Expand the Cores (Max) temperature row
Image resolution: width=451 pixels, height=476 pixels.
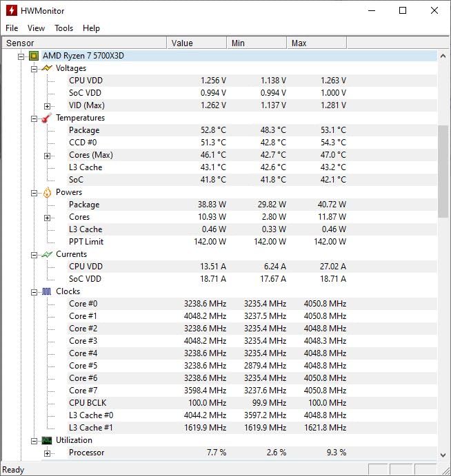(47, 155)
